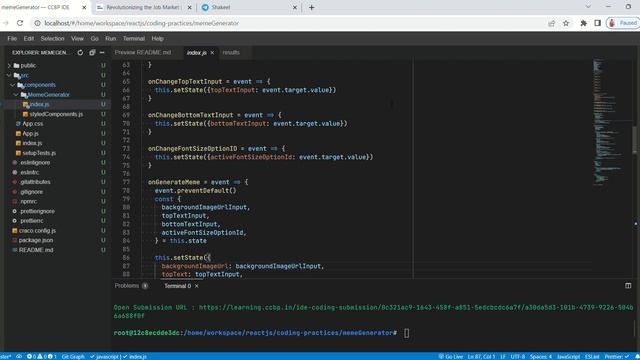Open styledComponents.js file
The image size is (640, 360).
tap(56, 114)
